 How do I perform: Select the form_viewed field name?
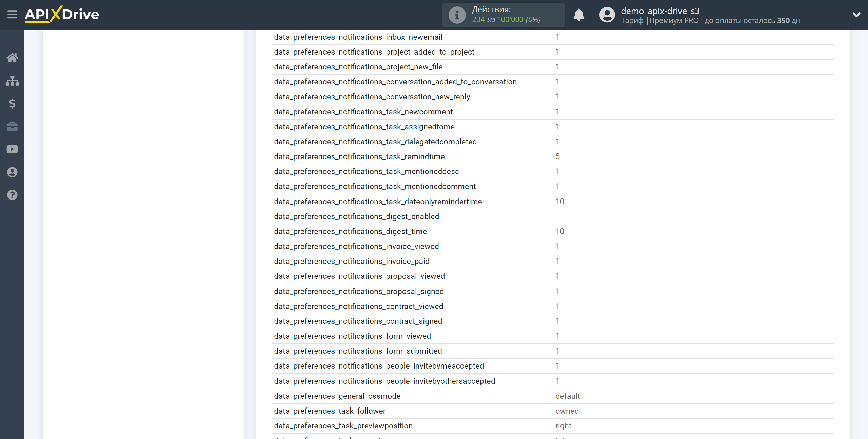(352, 336)
